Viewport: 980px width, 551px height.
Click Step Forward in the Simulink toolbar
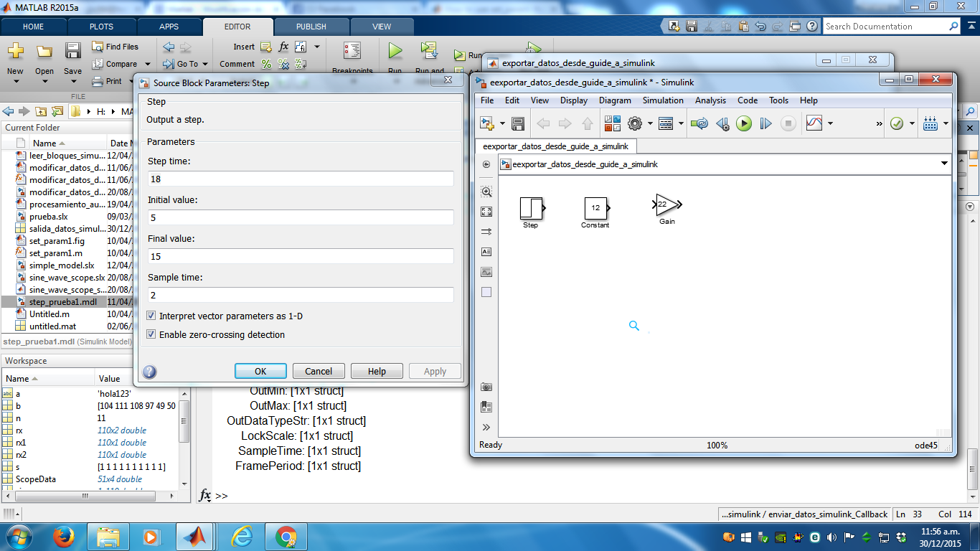pos(766,123)
